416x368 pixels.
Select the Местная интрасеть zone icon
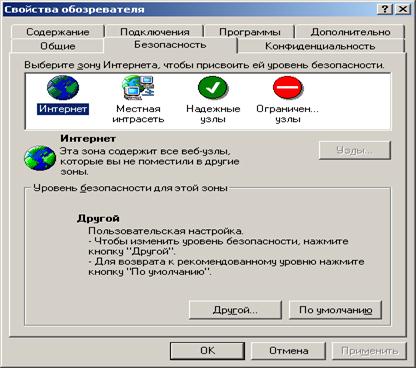(138, 88)
